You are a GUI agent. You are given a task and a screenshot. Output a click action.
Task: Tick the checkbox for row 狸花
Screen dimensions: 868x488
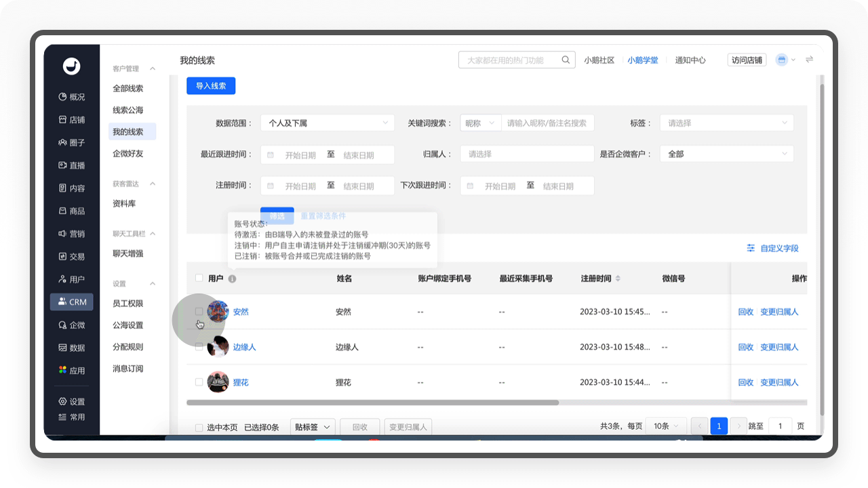pyautogui.click(x=199, y=382)
